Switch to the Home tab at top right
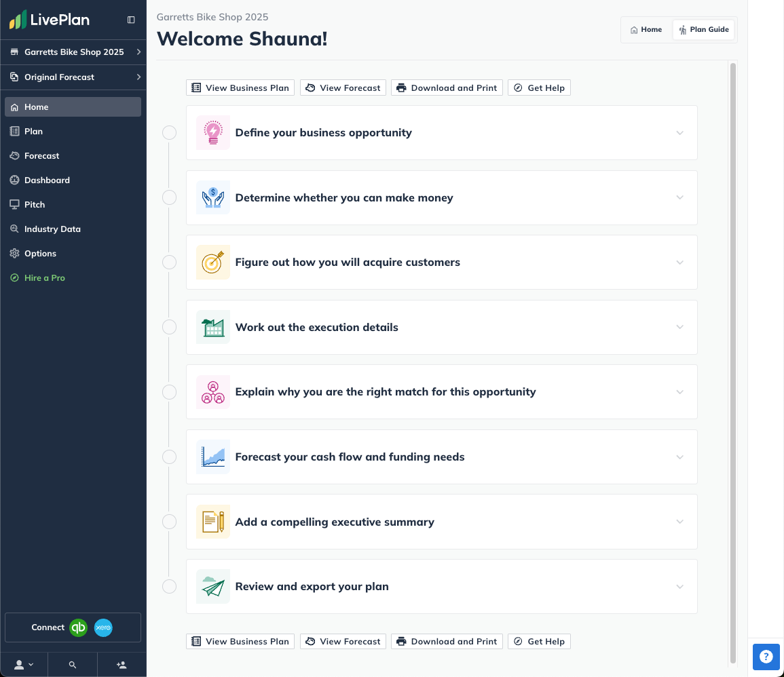Image resolution: width=784 pixels, height=677 pixels. (x=646, y=29)
